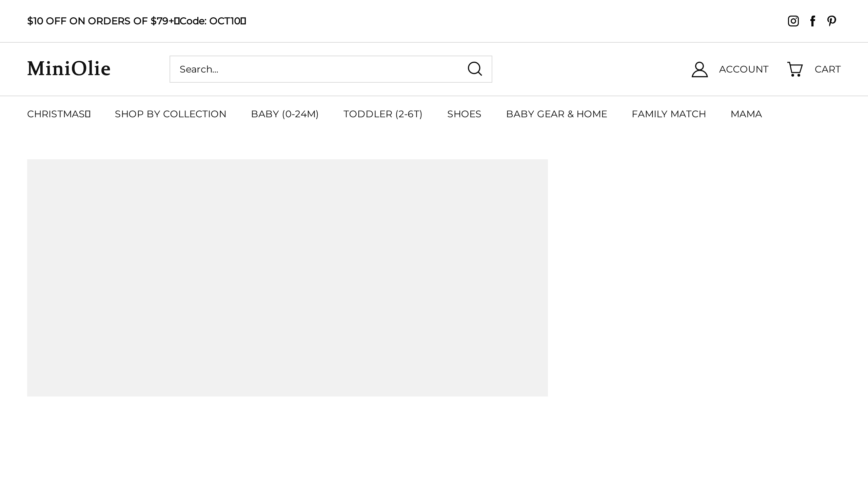Click the gray hero banner placeholder
Image resolution: width=868 pixels, height=488 pixels.
pos(287,278)
